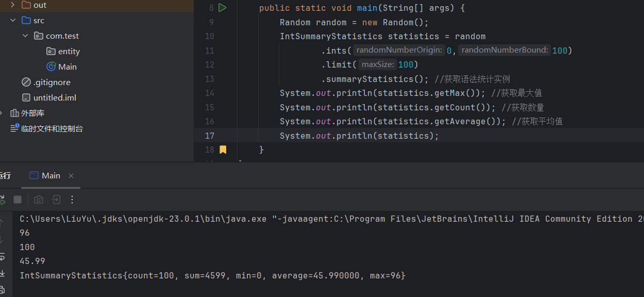
Task: Expand the out folder
Action: [13, 5]
